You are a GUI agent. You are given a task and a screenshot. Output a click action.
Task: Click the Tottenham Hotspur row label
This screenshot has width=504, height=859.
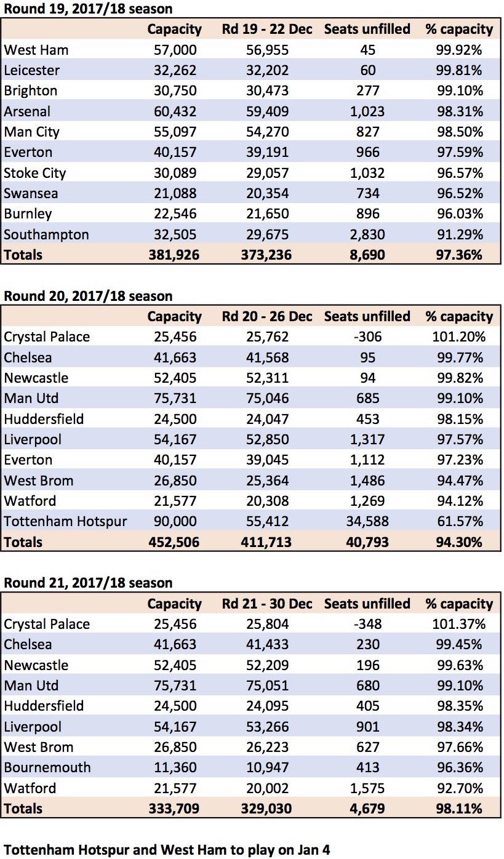point(65,522)
